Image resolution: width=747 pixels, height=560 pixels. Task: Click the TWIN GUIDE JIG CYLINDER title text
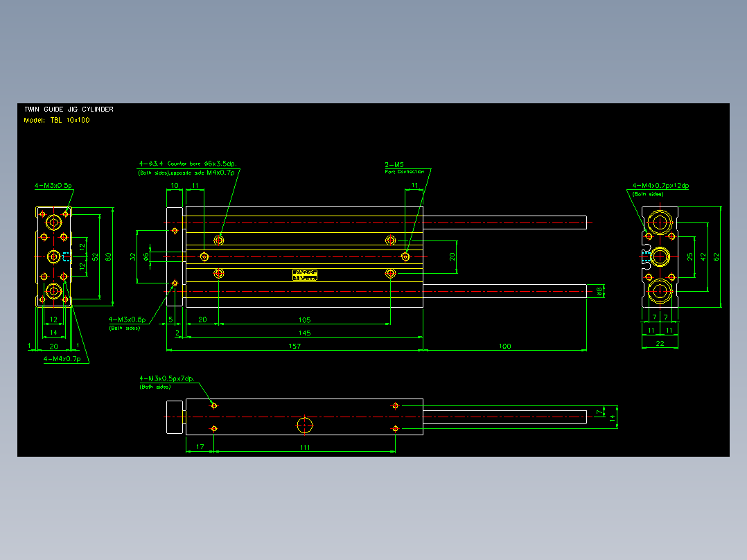[69, 109]
